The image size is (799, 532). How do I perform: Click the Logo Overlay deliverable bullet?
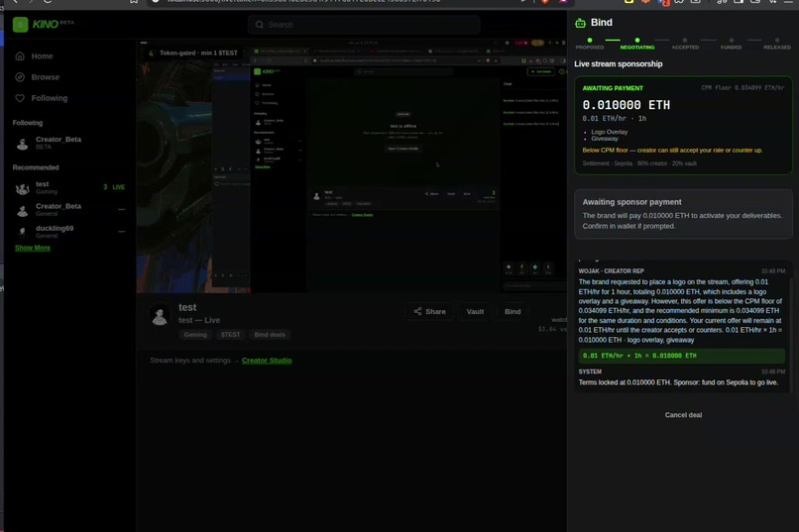pos(610,132)
